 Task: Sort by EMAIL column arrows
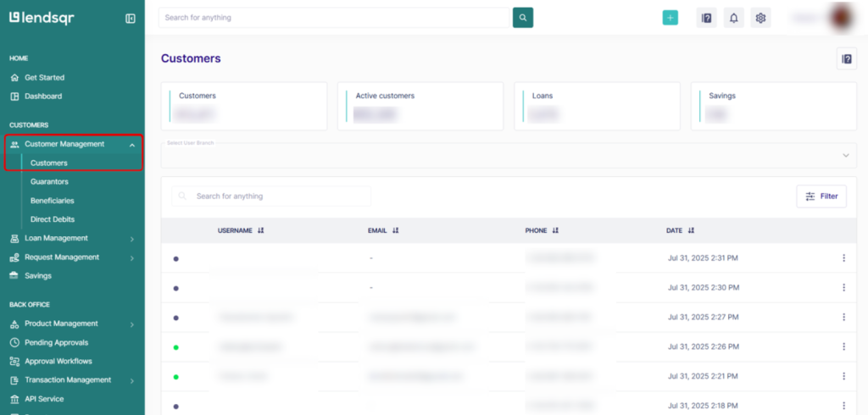point(395,230)
